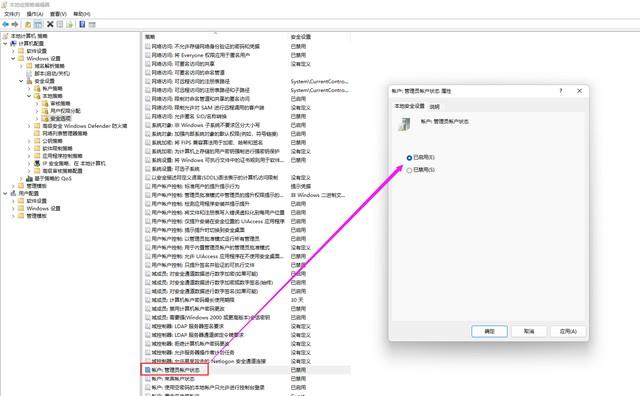640x396 pixels.
Task: Click the 取消 button
Action: (529, 331)
